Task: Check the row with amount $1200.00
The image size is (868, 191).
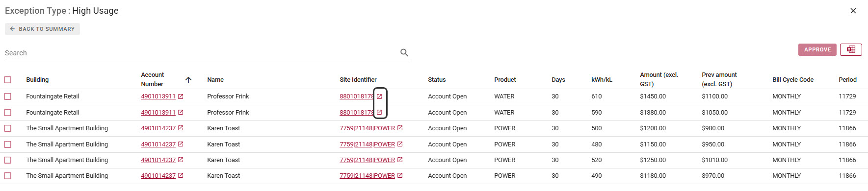Action: pyautogui.click(x=8, y=128)
